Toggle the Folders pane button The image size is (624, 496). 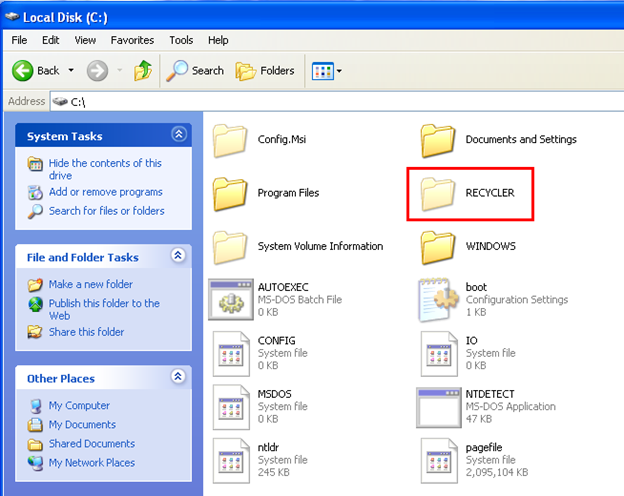[x=265, y=71]
